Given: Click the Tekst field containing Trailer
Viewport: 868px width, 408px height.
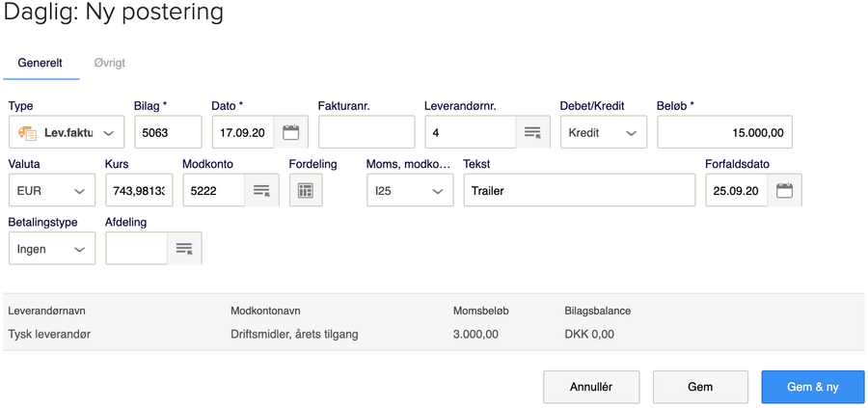Looking at the screenshot, I should tap(579, 191).
